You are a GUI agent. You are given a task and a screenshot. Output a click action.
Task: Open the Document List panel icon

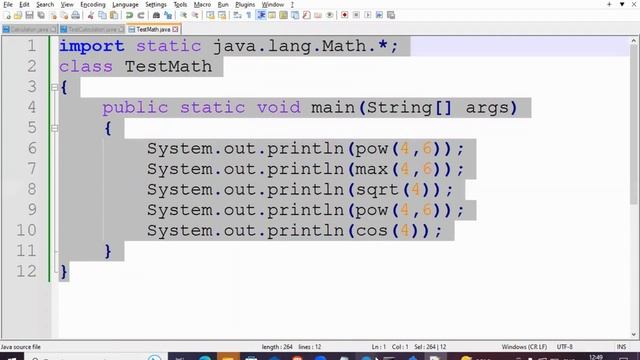pyautogui.click(x=295, y=15)
